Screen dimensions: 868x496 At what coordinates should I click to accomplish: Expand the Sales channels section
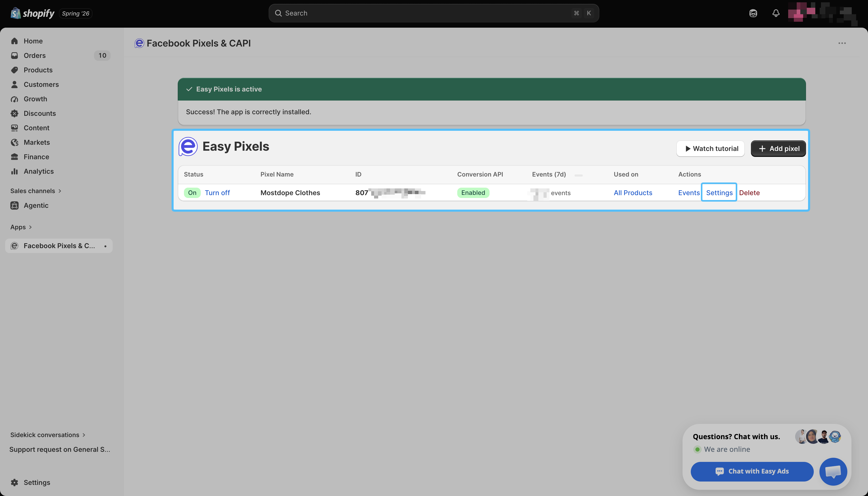36,191
